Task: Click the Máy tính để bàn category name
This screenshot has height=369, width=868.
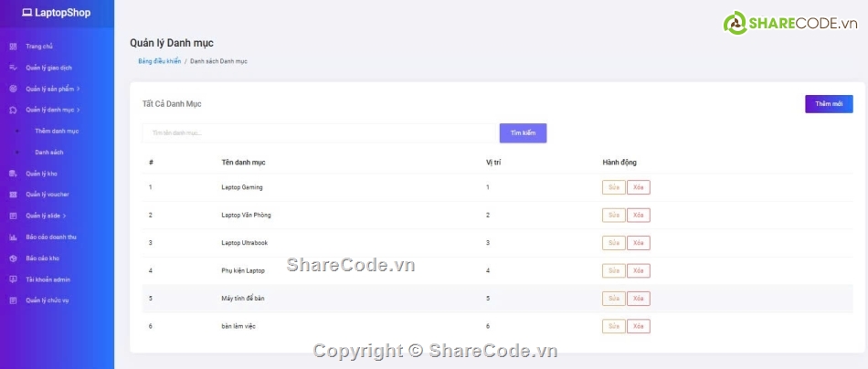Action: tap(243, 299)
